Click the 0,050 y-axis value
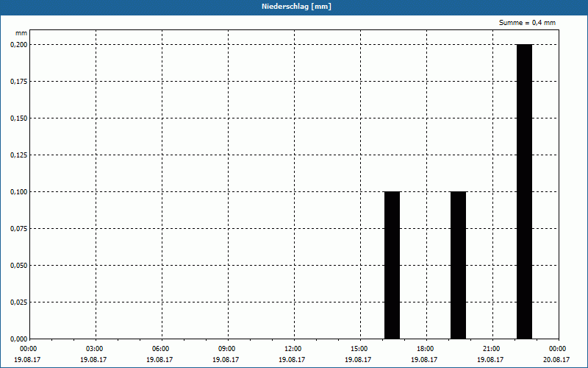This screenshot has height=368, width=588. (19, 266)
